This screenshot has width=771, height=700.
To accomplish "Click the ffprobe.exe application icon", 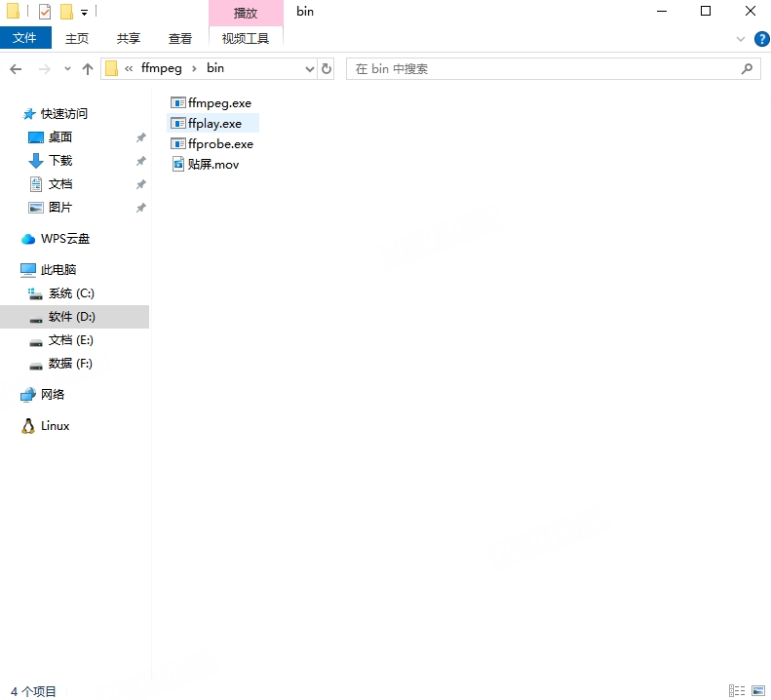I will click(x=177, y=143).
